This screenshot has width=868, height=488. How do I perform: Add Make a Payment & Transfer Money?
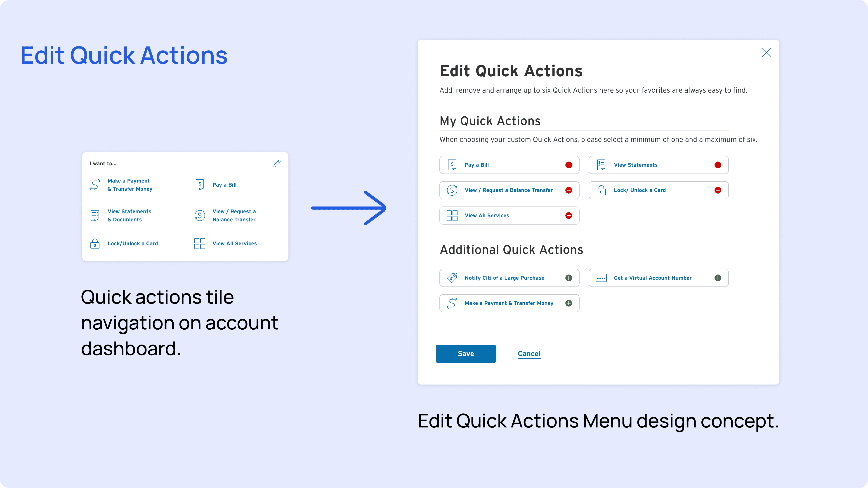(568, 303)
